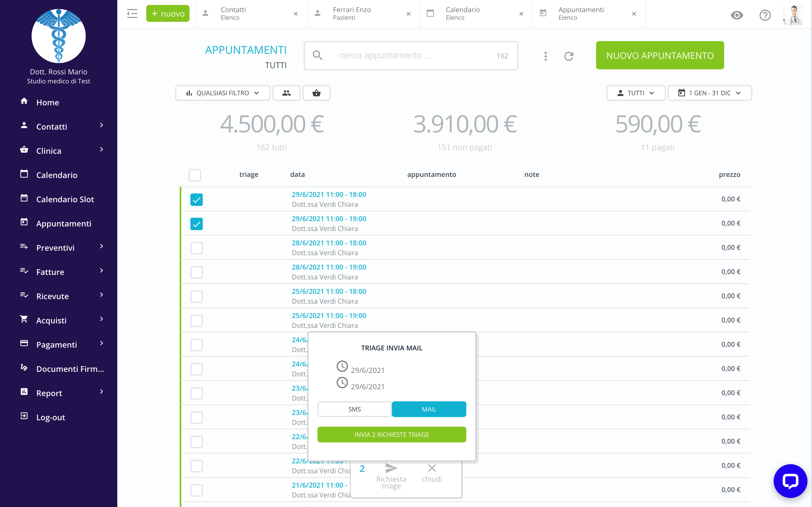
Task: Click the basket filter icon
Action: tap(316, 93)
